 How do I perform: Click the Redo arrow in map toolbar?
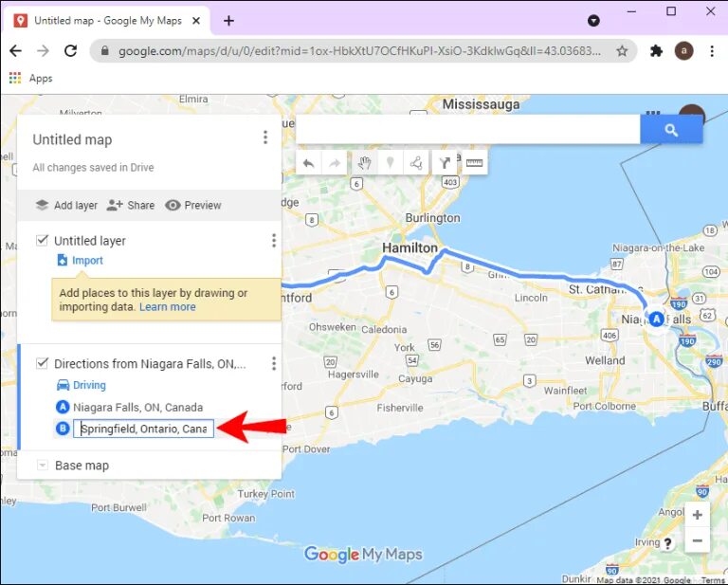335,163
